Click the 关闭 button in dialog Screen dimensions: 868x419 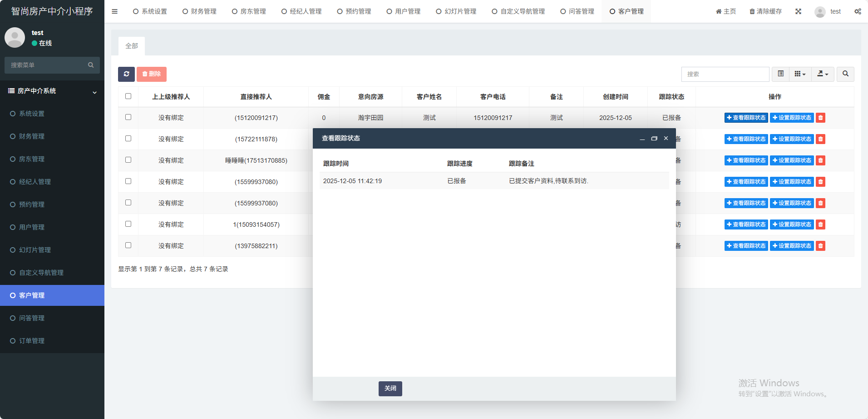click(390, 389)
